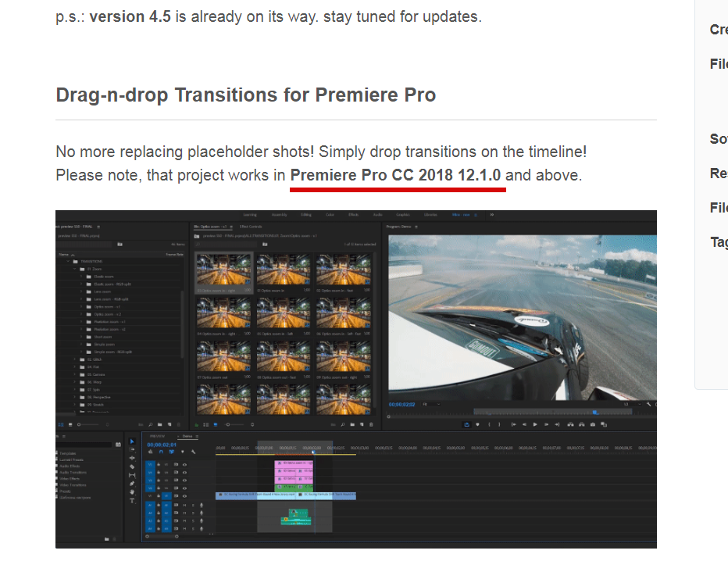Open the Fit zoom level dropdown

coord(431,405)
